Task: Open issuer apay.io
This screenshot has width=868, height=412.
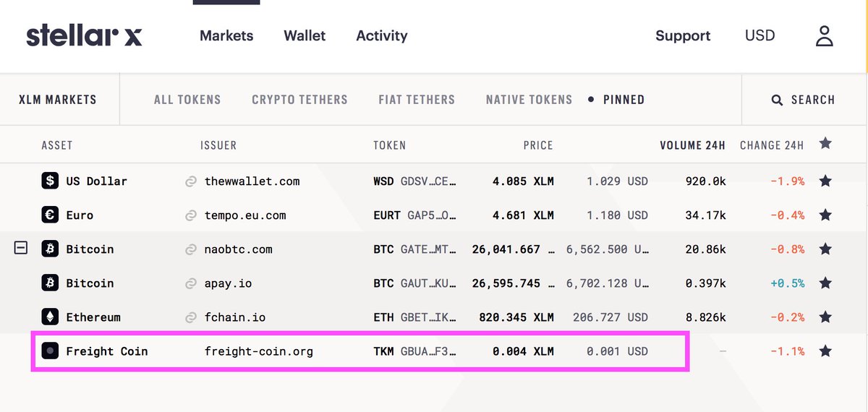Action: point(229,283)
